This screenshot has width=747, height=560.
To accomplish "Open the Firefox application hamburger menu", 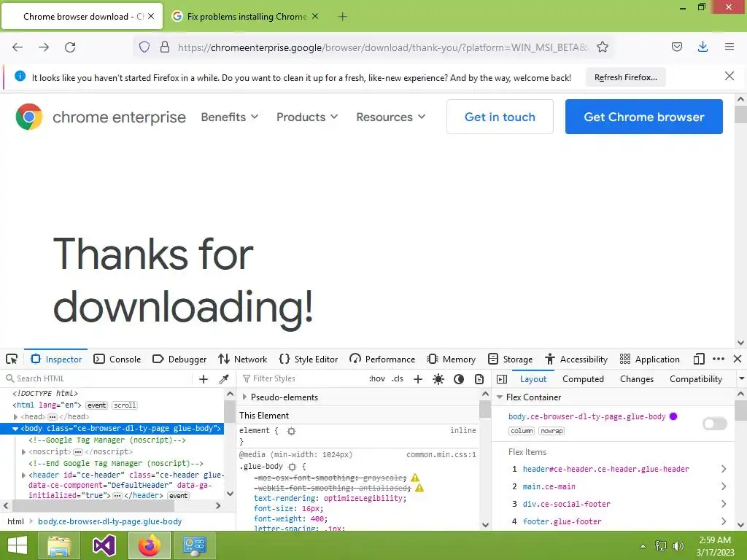I will (x=729, y=47).
